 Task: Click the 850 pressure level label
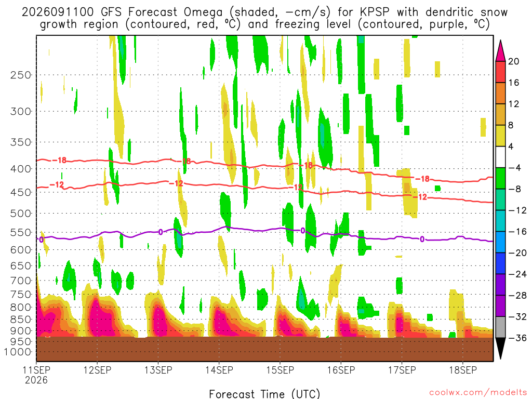[x=21, y=320]
